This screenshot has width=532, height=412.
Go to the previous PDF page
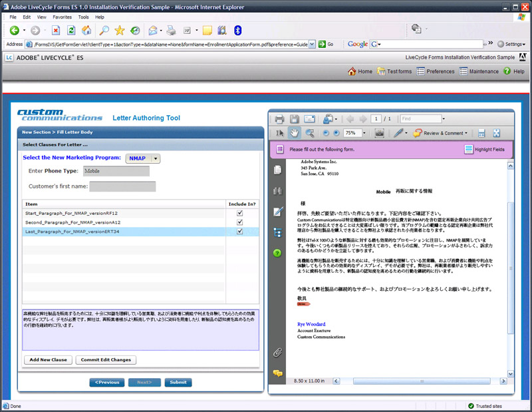tap(350, 119)
